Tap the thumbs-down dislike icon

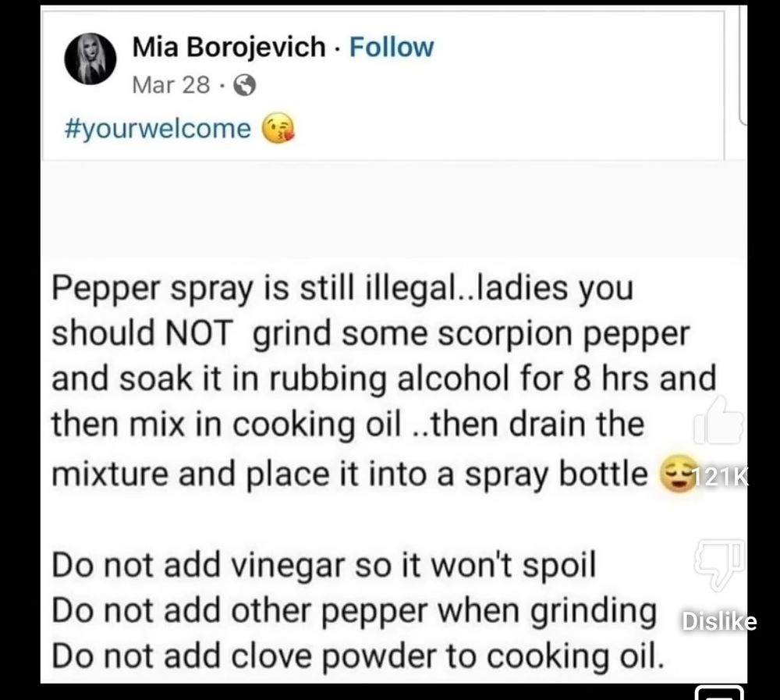pos(719,563)
